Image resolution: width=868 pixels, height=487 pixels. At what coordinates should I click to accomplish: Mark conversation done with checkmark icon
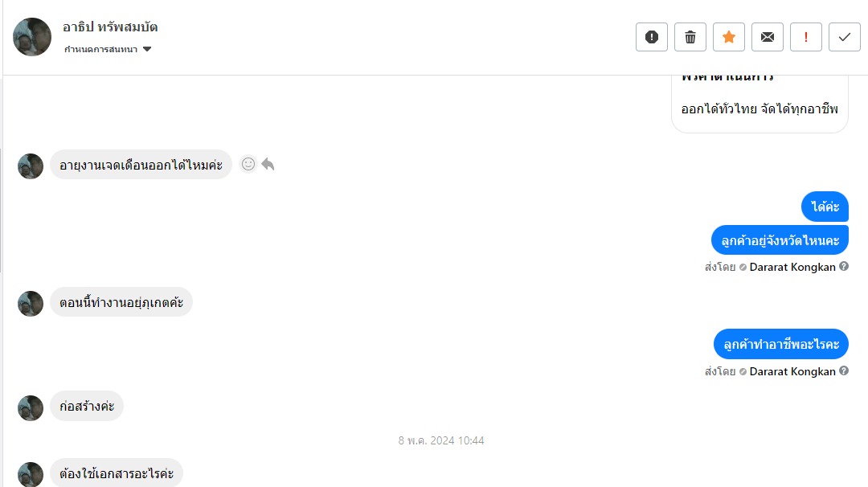[845, 37]
